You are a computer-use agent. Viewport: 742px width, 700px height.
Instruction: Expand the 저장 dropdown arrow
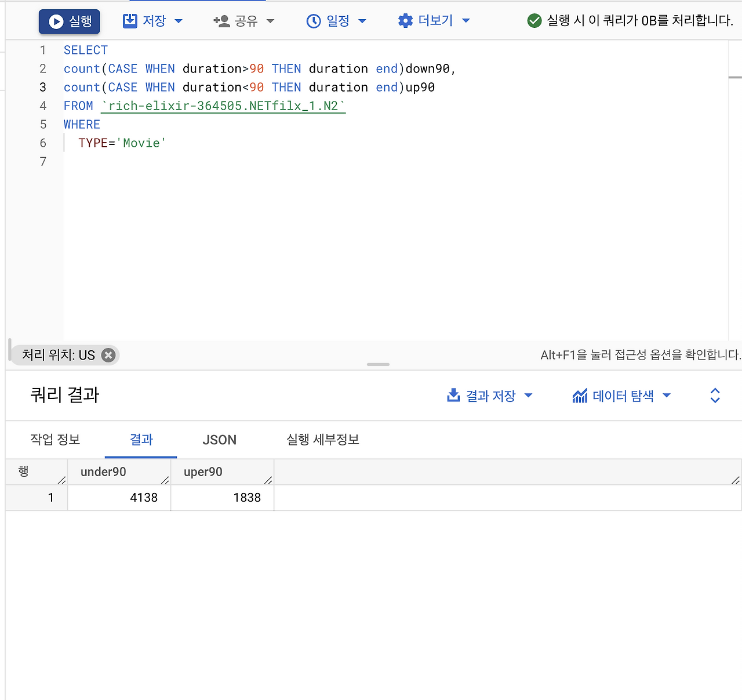179,21
